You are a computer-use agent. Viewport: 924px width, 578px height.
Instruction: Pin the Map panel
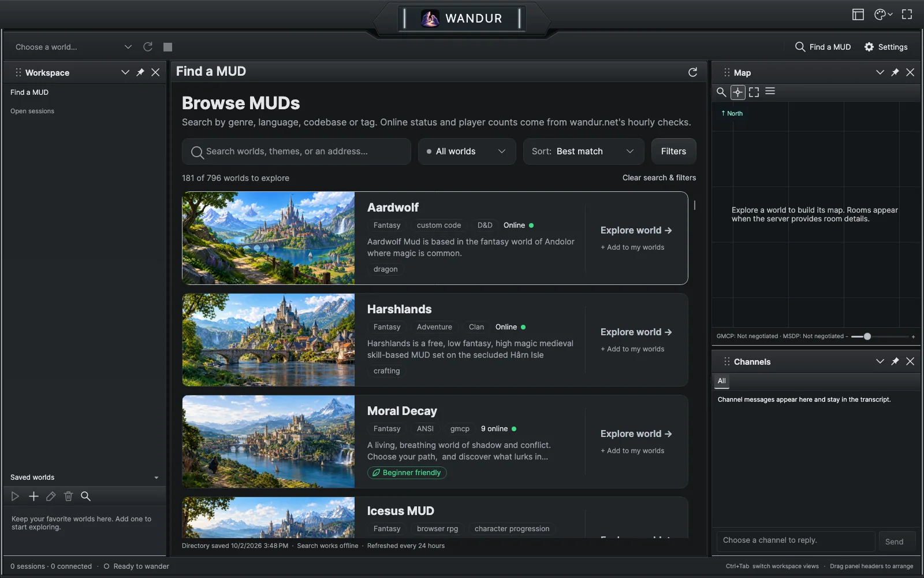pos(895,72)
